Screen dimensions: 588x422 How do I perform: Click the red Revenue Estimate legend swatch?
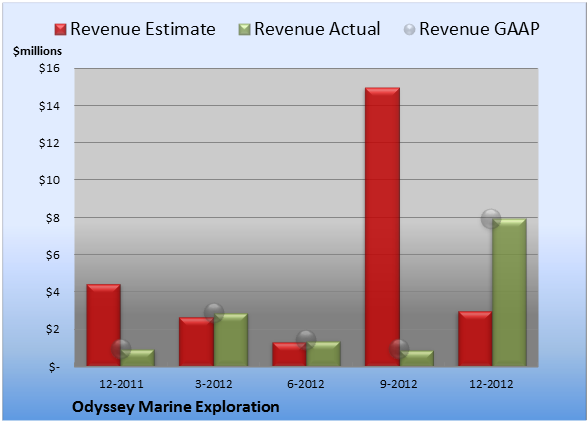60,30
